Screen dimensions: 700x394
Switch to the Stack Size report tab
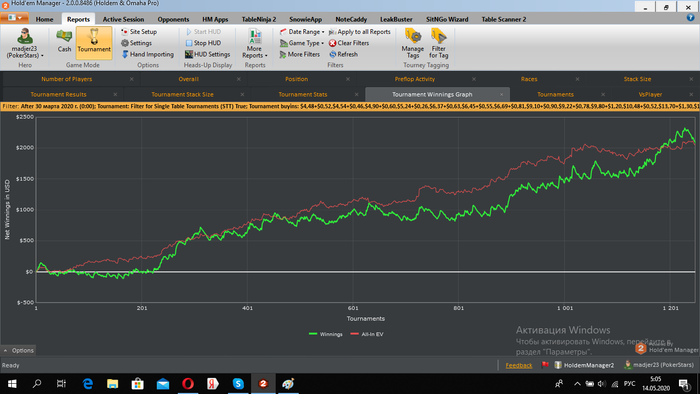[x=637, y=79]
